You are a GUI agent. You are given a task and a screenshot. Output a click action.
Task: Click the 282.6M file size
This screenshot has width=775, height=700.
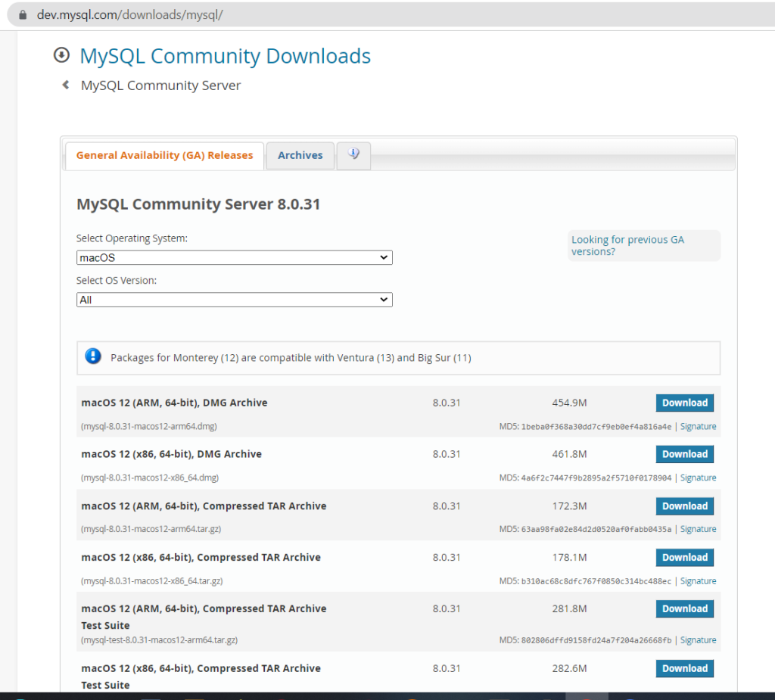(569, 669)
